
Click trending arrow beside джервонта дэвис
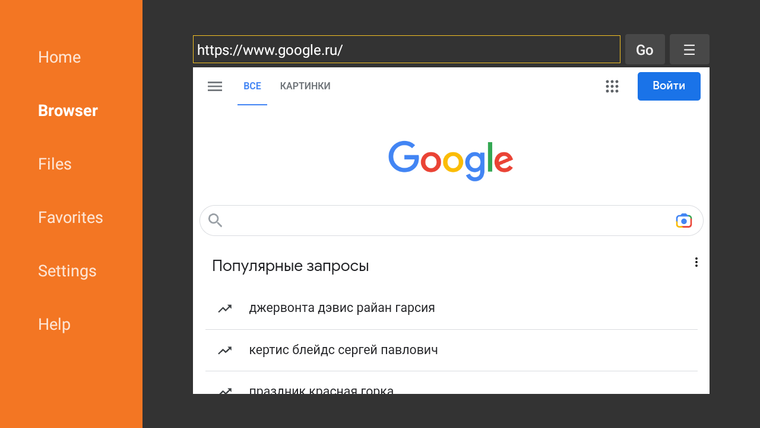225,308
